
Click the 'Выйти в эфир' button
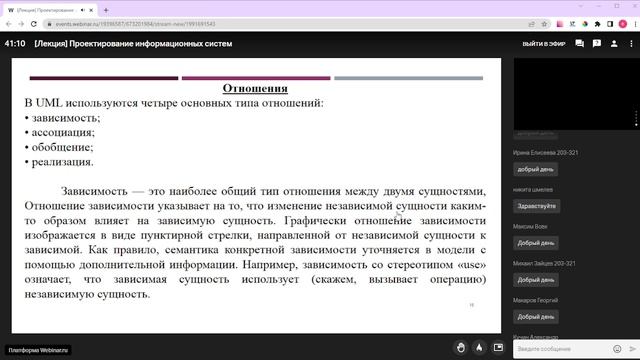pyautogui.click(x=544, y=44)
